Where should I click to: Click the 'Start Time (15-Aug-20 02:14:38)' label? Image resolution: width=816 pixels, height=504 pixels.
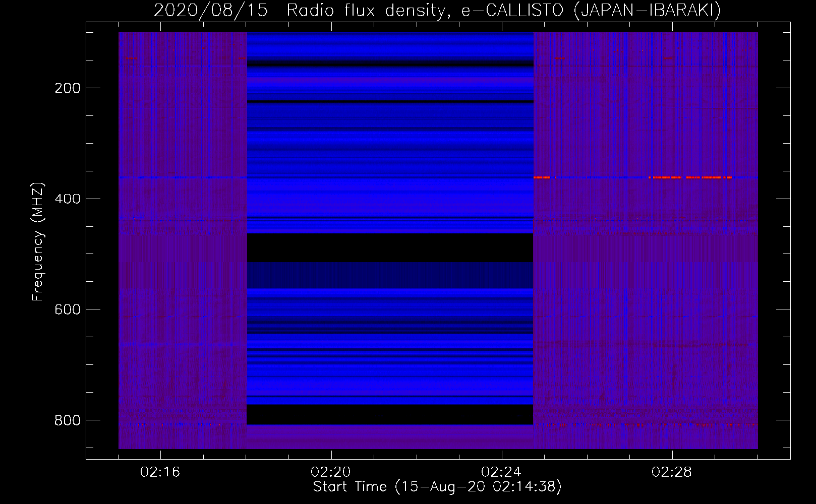click(437, 487)
